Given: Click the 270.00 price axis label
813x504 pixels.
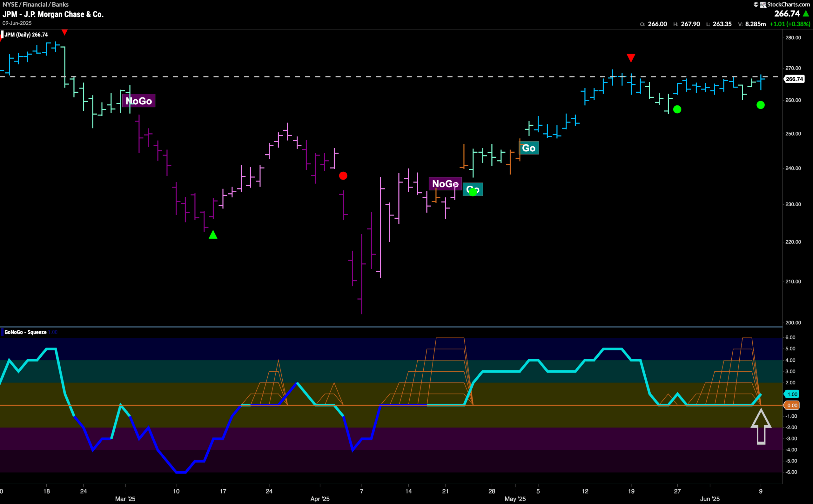Looking at the screenshot, I should tap(793, 68).
